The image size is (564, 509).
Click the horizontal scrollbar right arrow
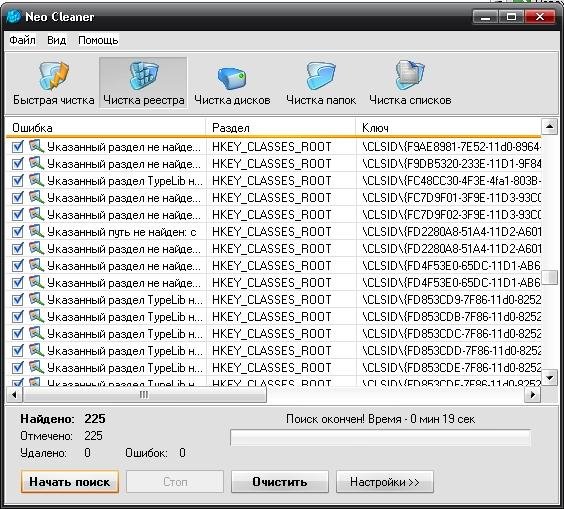[532, 395]
